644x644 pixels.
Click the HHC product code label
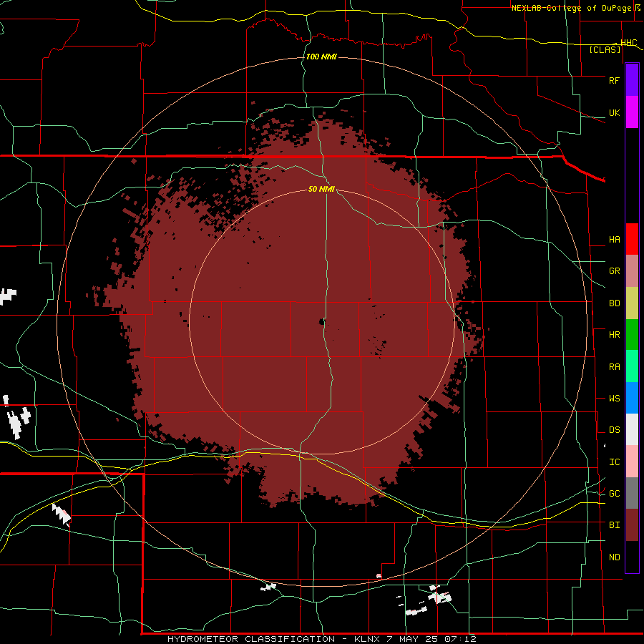coord(628,43)
